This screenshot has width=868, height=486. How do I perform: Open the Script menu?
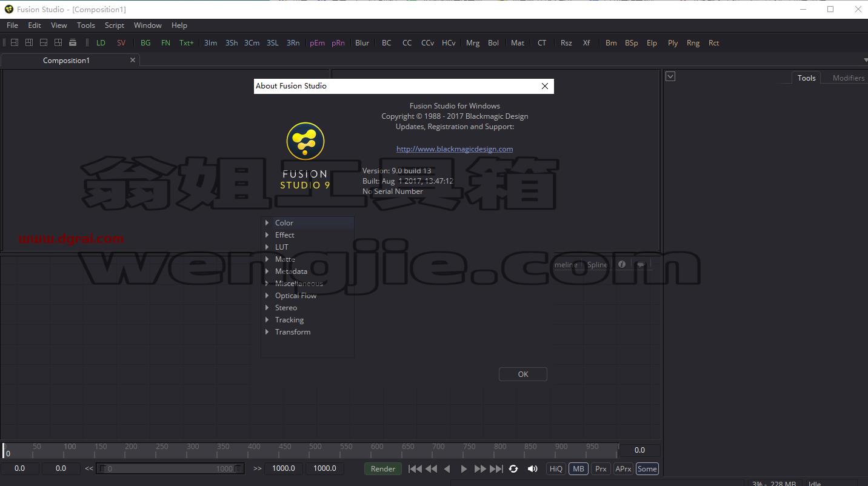pyautogui.click(x=114, y=25)
